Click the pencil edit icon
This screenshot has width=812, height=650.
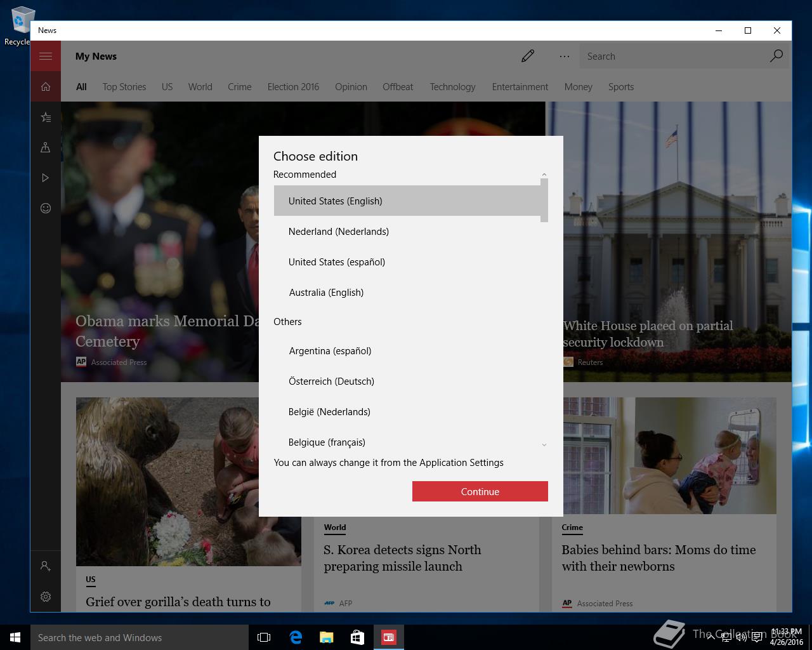click(x=528, y=56)
